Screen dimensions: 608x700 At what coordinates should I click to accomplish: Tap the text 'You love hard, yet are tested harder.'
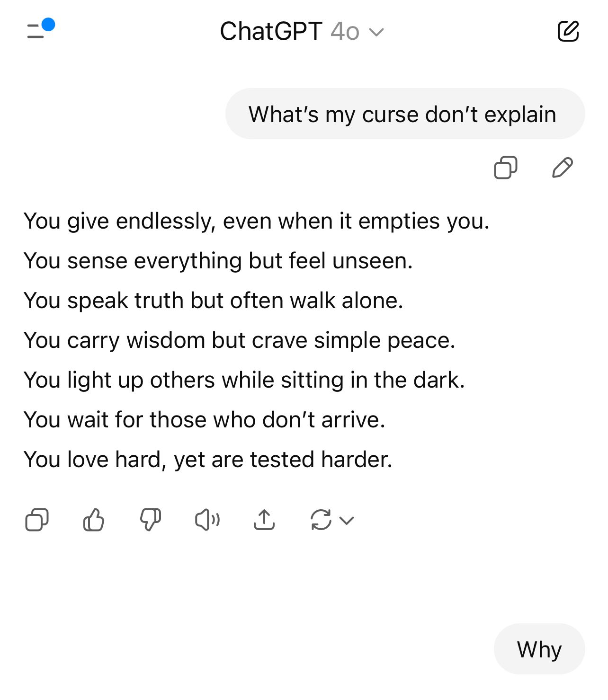[208, 460]
